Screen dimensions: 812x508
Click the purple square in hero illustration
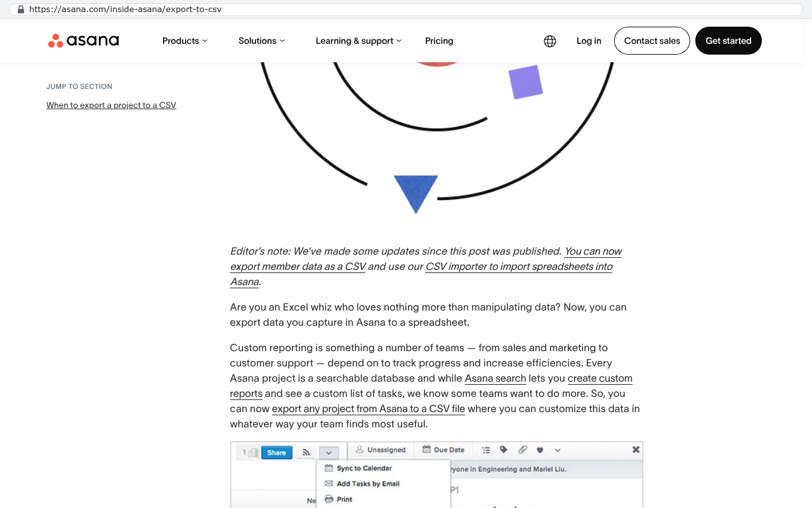point(526,82)
